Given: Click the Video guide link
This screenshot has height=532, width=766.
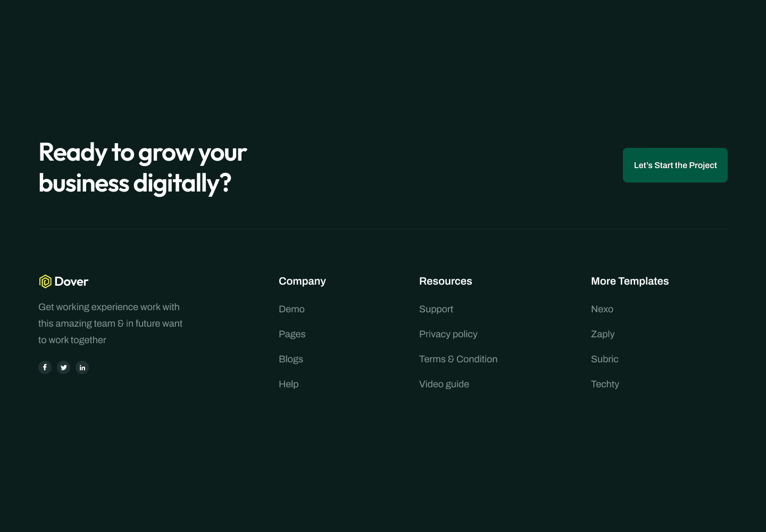Looking at the screenshot, I should point(444,384).
